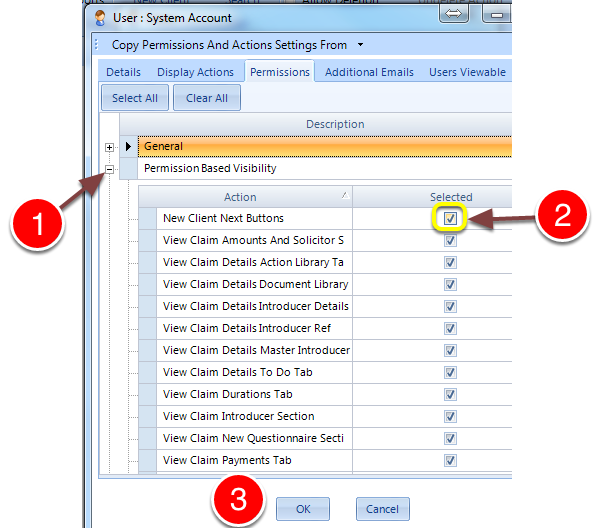Click the double-arrow resize window icon

click(453, 14)
